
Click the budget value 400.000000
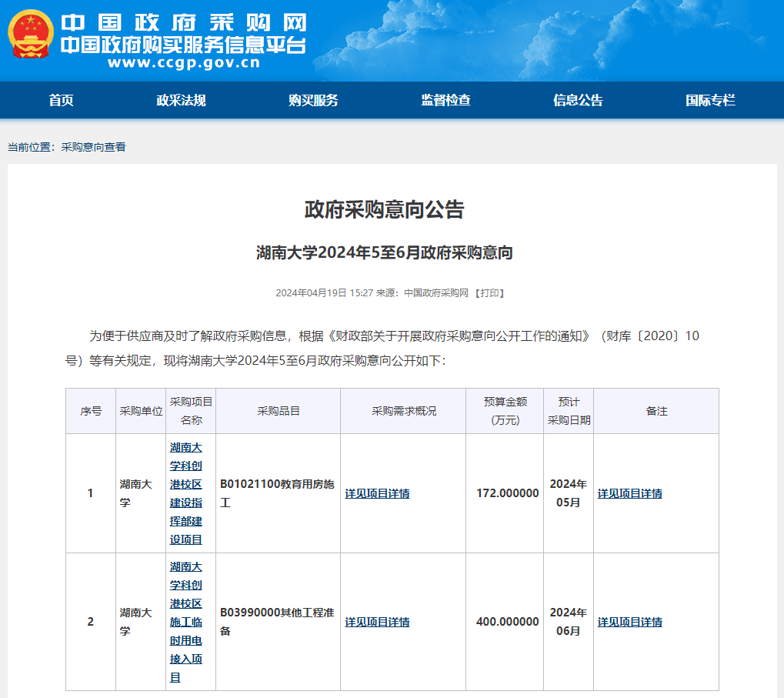point(508,622)
